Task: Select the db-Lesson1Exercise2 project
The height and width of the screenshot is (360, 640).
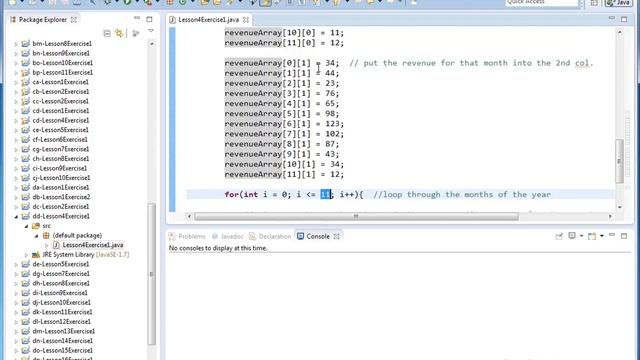Action: [61, 197]
